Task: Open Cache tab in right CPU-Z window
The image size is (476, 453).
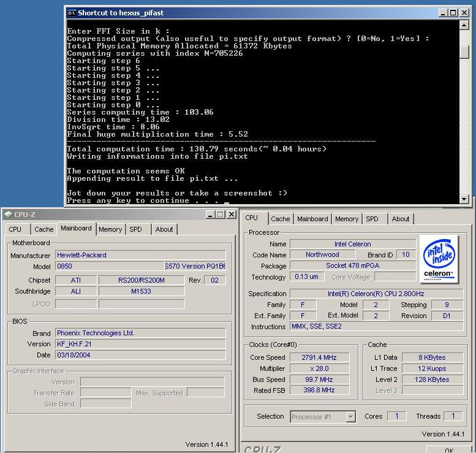Action: click(x=281, y=219)
